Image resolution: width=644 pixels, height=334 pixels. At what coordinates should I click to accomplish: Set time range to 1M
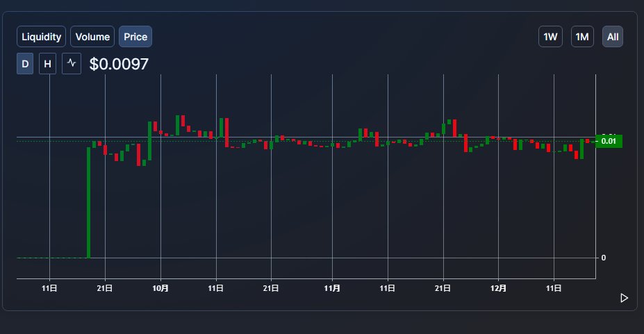582,37
